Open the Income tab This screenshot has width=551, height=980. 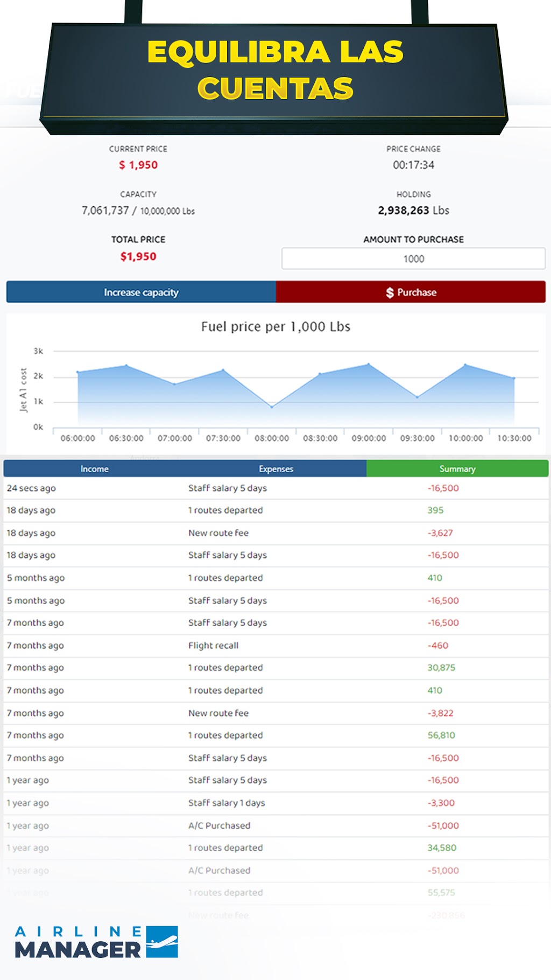(x=94, y=468)
